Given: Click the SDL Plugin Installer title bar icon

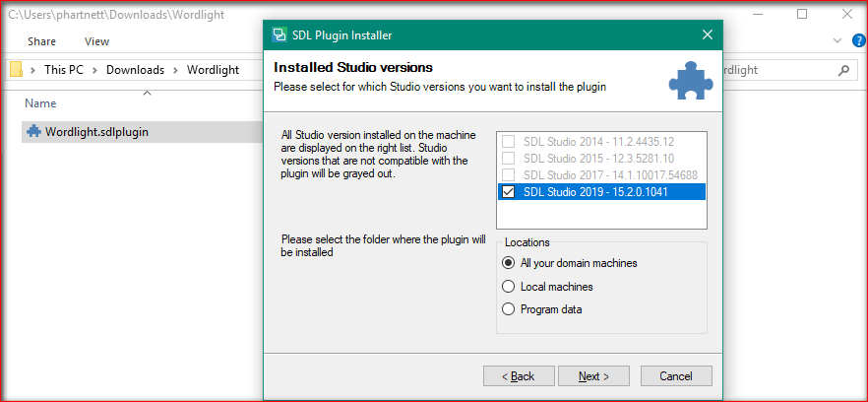Looking at the screenshot, I should tap(279, 34).
